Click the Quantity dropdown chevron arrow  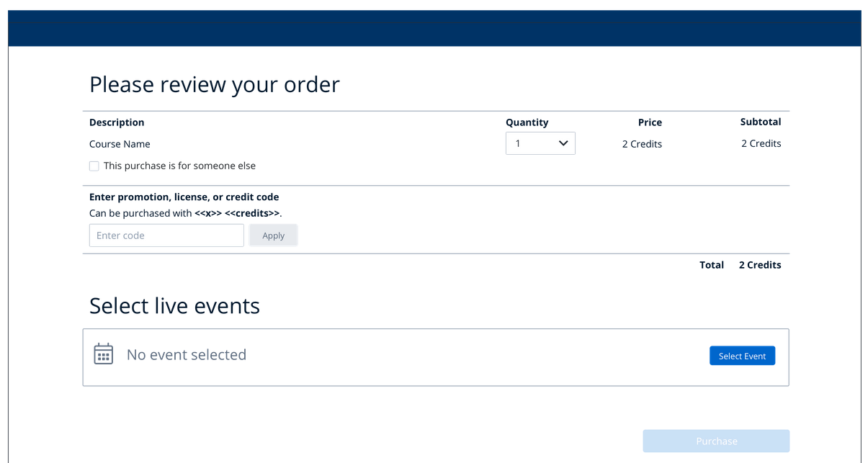[563, 143]
